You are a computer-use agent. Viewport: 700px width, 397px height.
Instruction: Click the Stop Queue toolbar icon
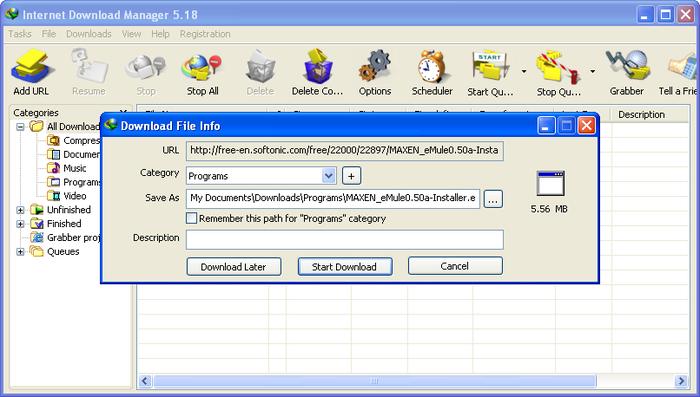pos(558,67)
